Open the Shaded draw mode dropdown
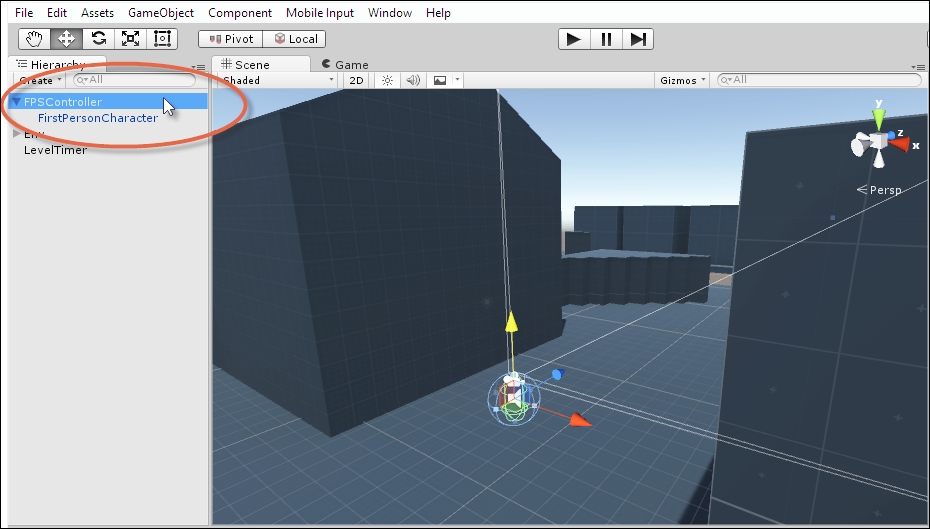Screen dimensions: 930x529 [278, 80]
